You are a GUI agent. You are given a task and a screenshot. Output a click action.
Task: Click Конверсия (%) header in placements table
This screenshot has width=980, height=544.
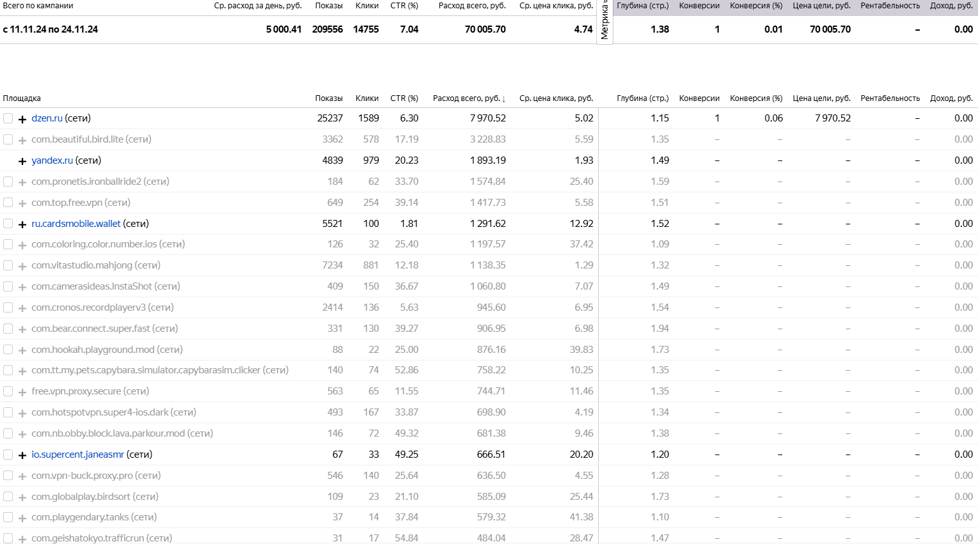click(x=756, y=98)
